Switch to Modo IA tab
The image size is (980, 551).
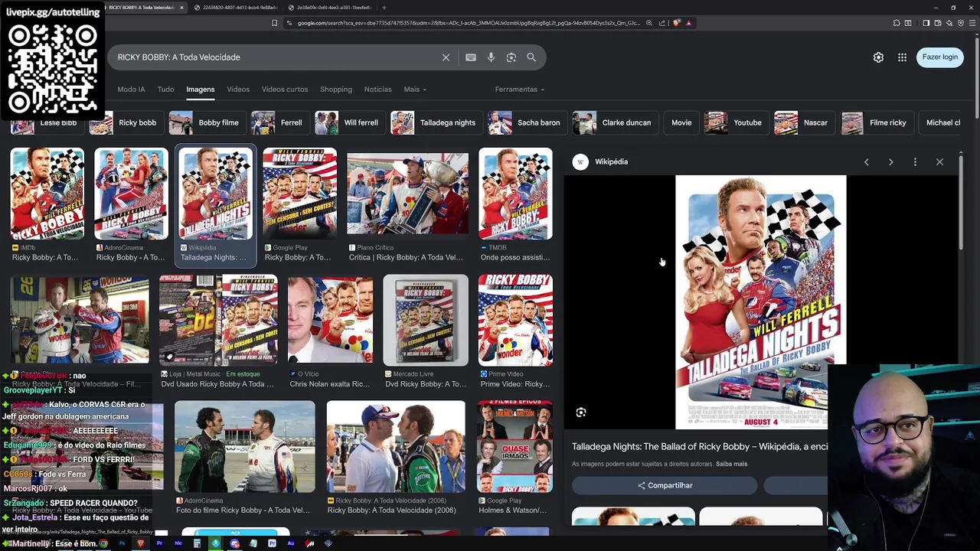[x=131, y=90]
